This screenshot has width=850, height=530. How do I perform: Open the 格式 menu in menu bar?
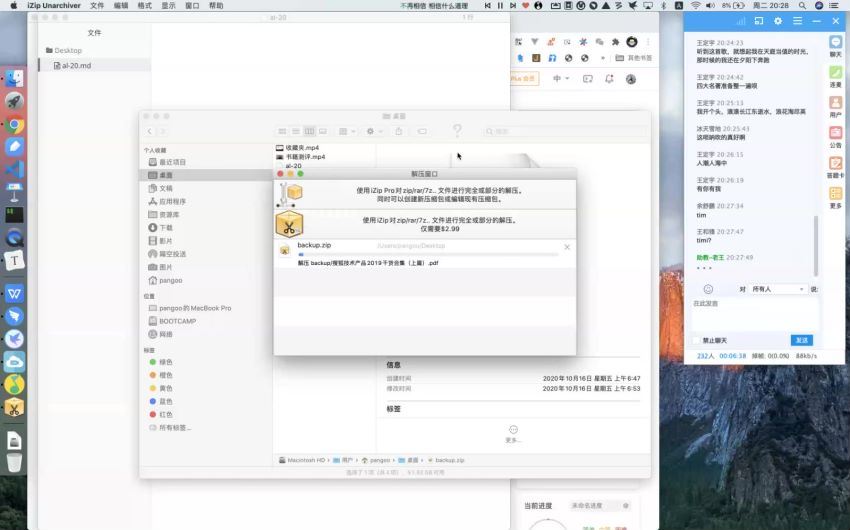pyautogui.click(x=145, y=5)
